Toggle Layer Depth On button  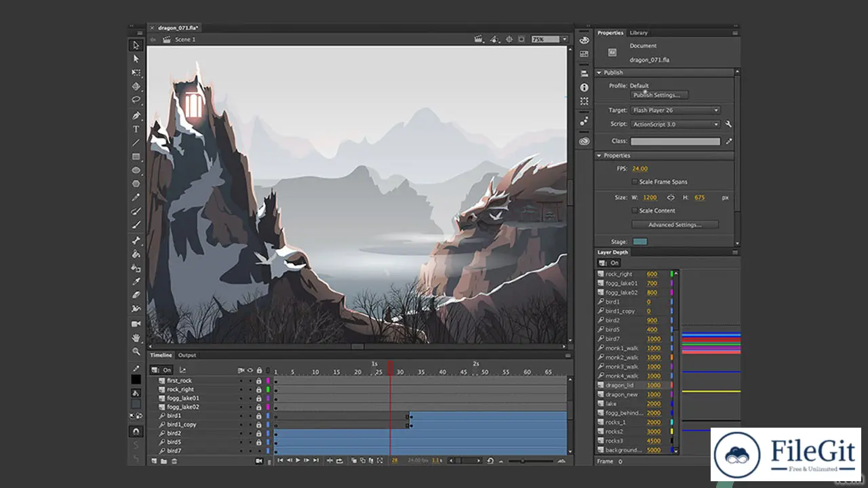point(609,263)
